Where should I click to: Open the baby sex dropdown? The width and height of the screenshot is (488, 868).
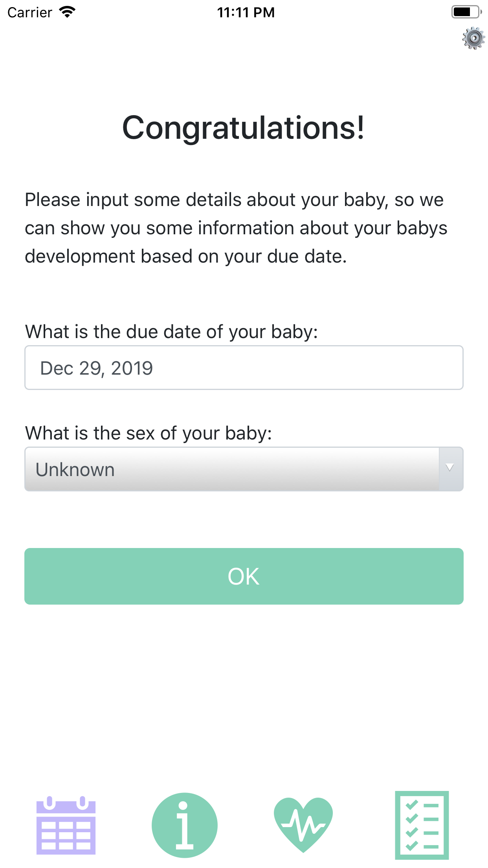(x=232, y=469)
